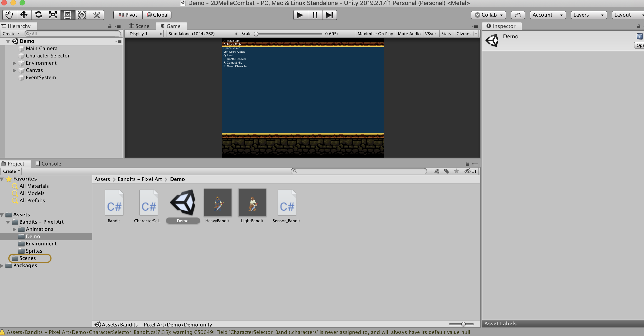This screenshot has width=644, height=336.
Task: Select the Move tool
Action: (x=24, y=15)
